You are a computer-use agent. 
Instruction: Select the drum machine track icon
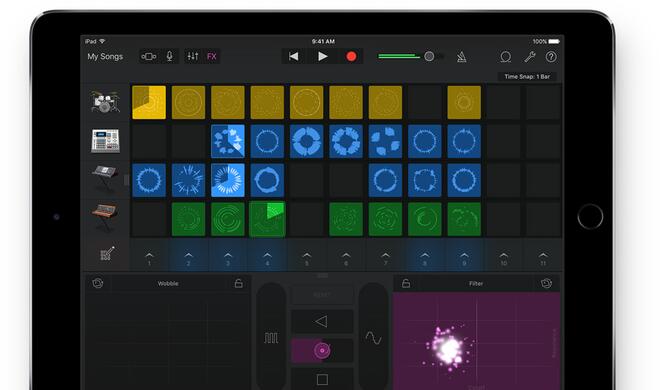click(x=105, y=141)
